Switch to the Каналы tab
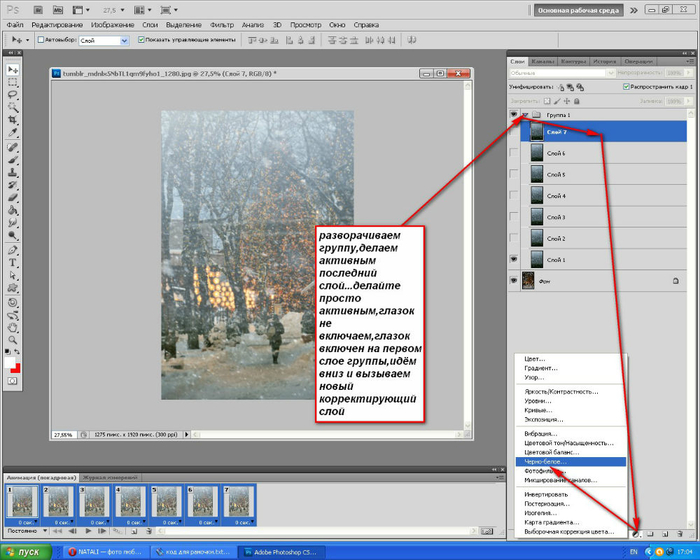The width and height of the screenshot is (700, 560). tap(543, 62)
